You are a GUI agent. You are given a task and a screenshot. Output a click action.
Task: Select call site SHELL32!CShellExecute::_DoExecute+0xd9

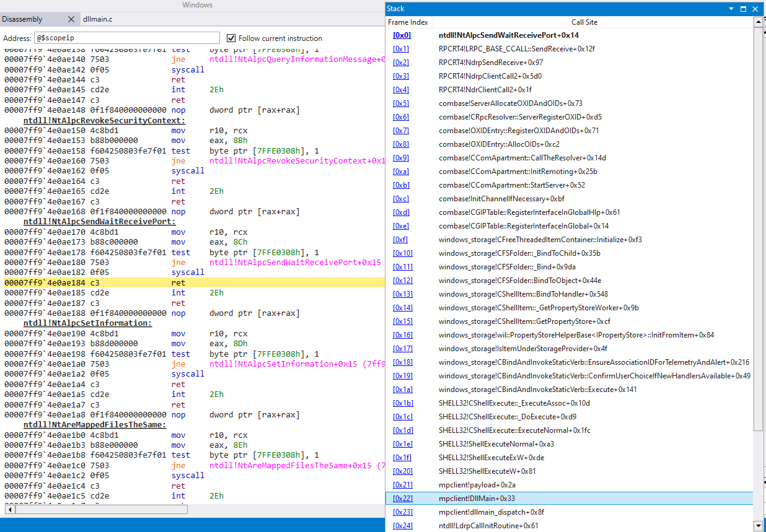click(508, 417)
